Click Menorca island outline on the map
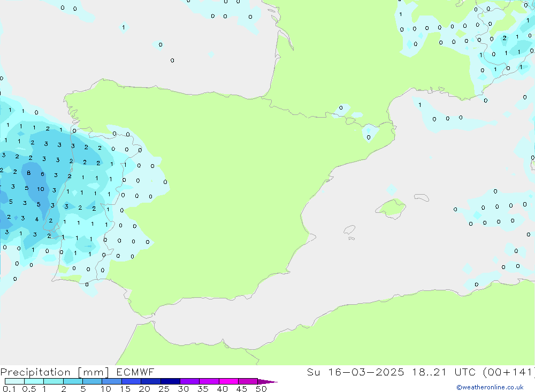Screen dimensions: 535x392 pyautogui.click(x=422, y=197)
